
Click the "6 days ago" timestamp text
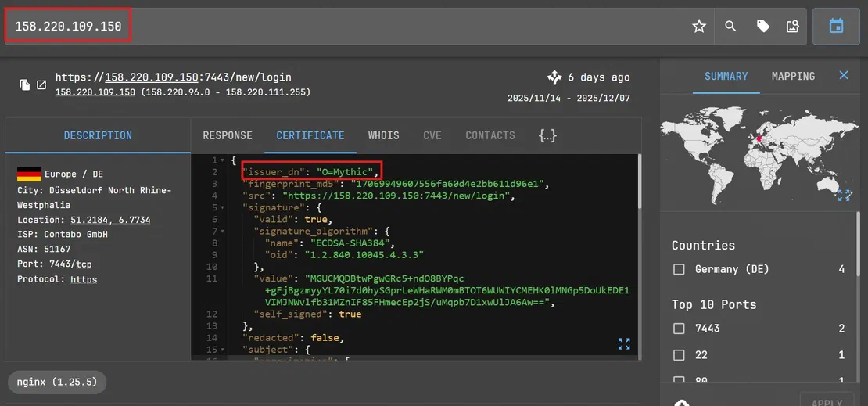599,77
